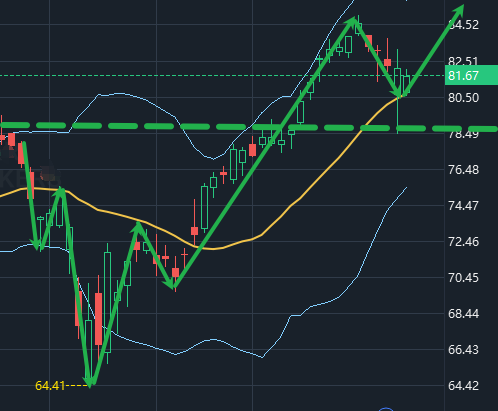This screenshot has width=498, height=411.
Task: Select the 72.46 price axis label
Action: [x=463, y=242]
